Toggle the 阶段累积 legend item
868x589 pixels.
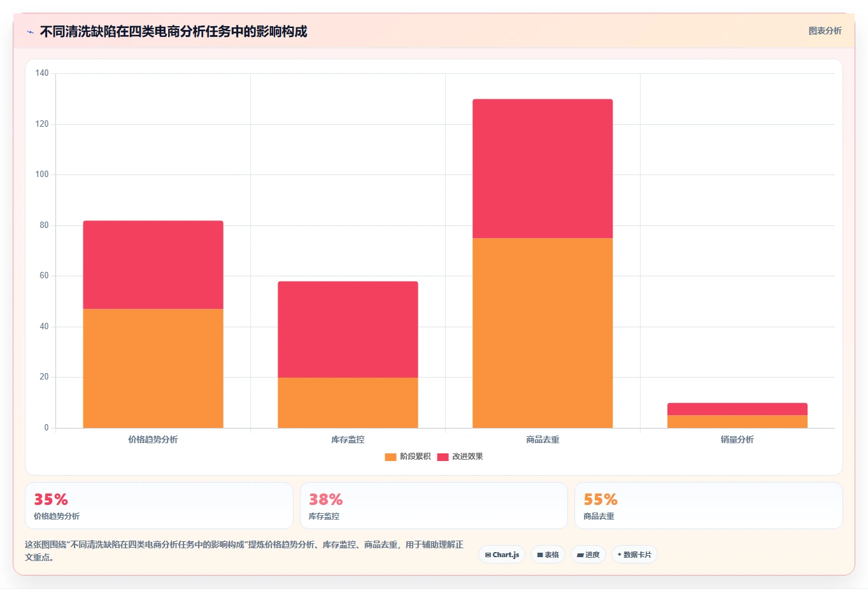(408, 457)
